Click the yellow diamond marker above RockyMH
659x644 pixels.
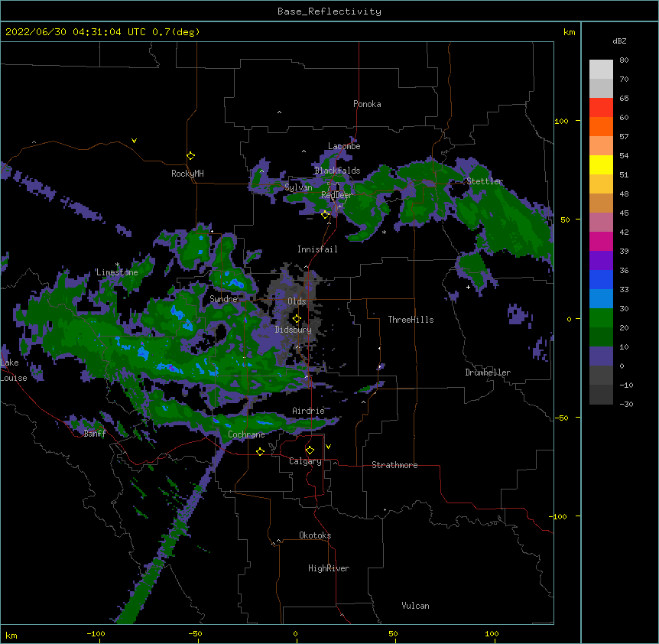tap(190, 156)
